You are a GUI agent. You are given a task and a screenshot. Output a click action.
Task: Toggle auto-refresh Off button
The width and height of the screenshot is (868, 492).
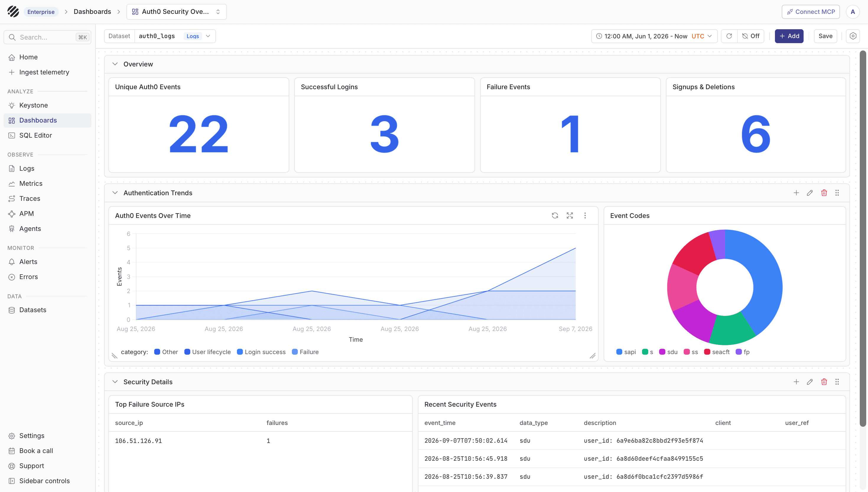750,36
